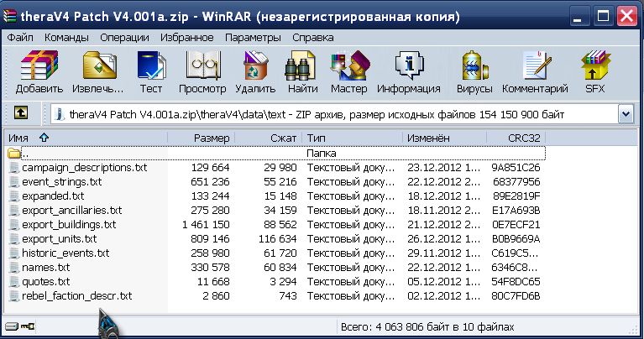Click file icon of names.txt
644x339 pixels.
pos(14,268)
